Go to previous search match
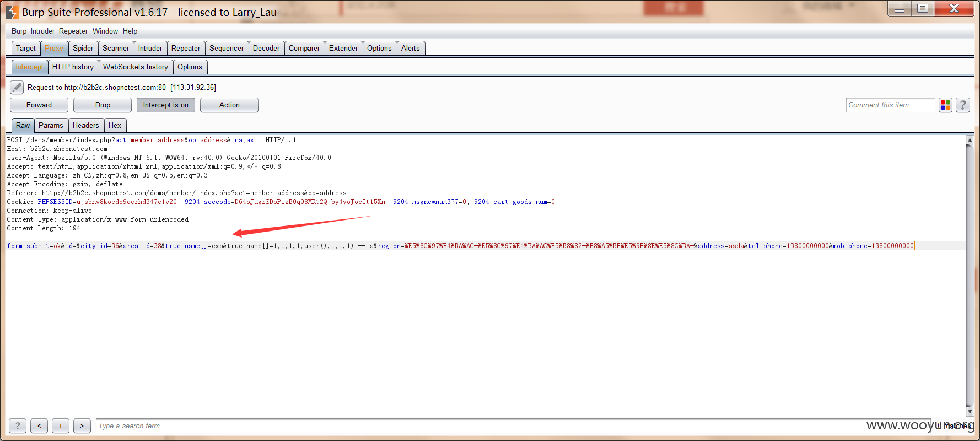This screenshot has width=980, height=441. point(39,426)
